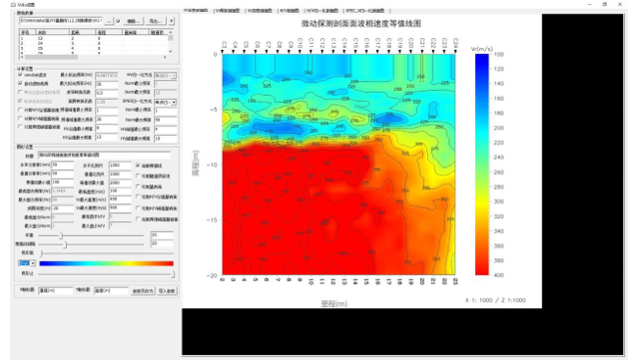
Task: Switch to the fourth H/V profile tab
Action: coord(289,11)
